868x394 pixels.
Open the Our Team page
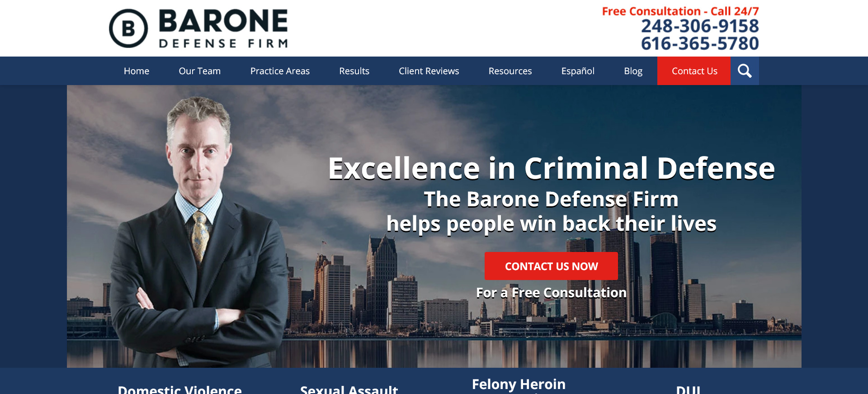tap(200, 71)
